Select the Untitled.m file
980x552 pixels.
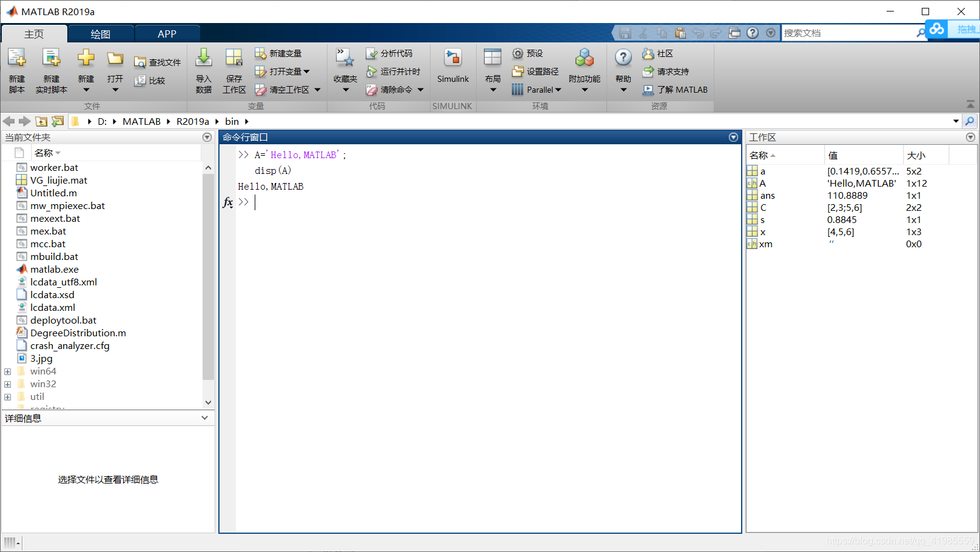(x=53, y=193)
